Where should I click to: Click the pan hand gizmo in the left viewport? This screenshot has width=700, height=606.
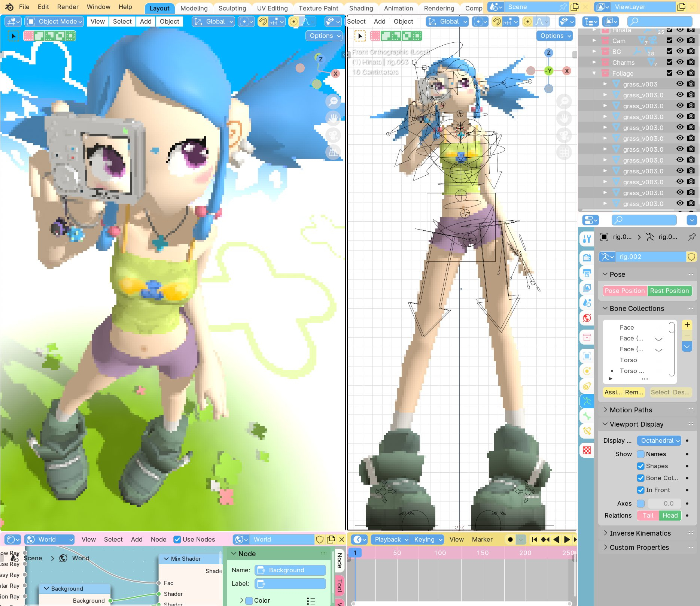click(333, 118)
